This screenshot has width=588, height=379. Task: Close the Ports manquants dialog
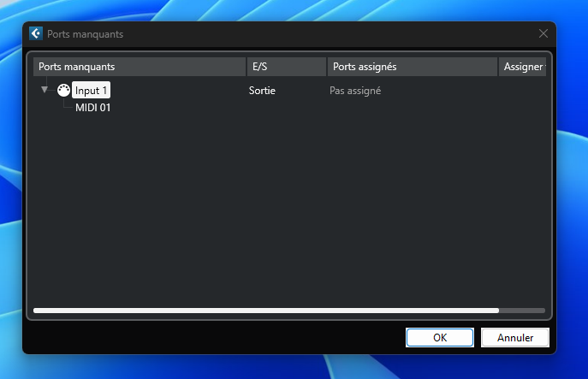[543, 34]
